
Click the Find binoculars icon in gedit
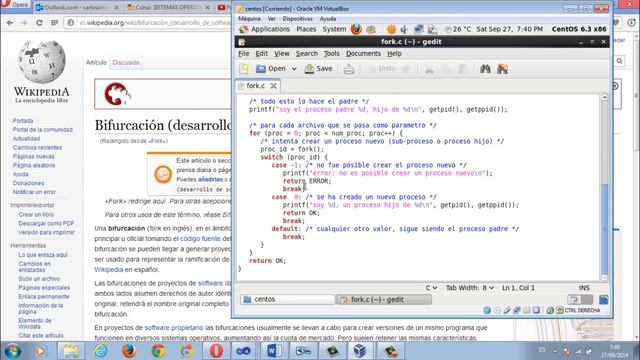pyautogui.click(x=485, y=69)
